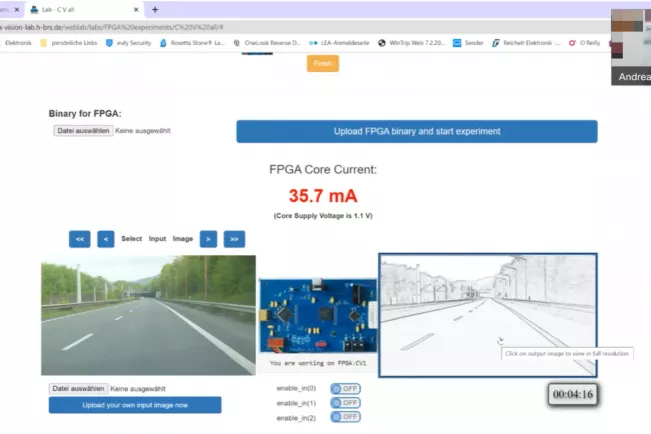Jump to the last input image
This screenshot has height=434, width=651.
tap(234, 239)
